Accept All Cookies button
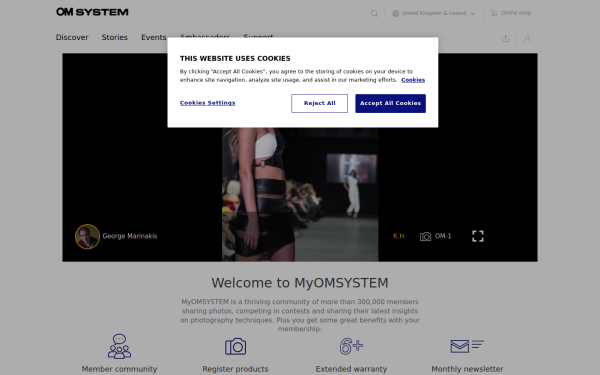The image size is (600, 375). (x=390, y=103)
